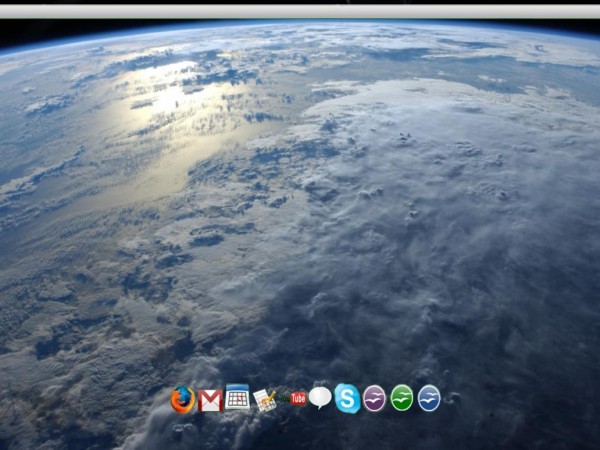Screen dimensions: 600x450
Task: Open the blue seagull office icon
Action: [x=429, y=398]
